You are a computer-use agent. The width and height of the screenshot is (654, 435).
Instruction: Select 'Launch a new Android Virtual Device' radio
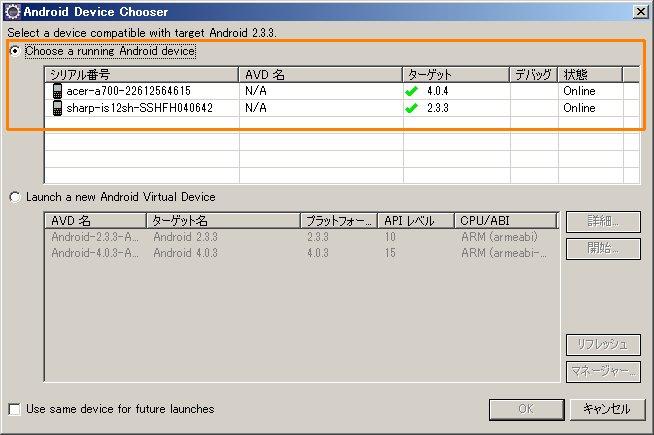pos(15,197)
